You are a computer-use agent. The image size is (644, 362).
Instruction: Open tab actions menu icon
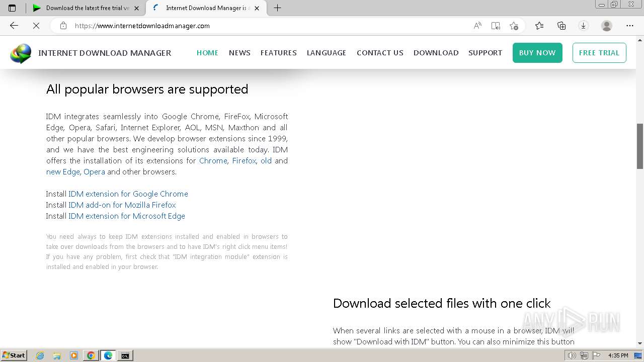coord(12,8)
